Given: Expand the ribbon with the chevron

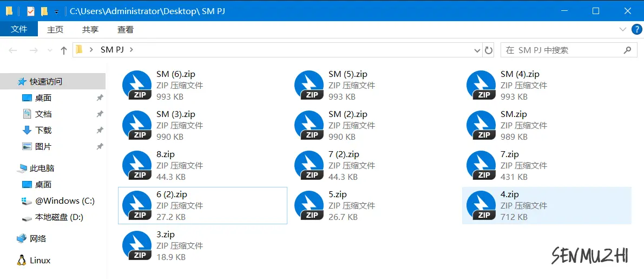Looking at the screenshot, I should pyautogui.click(x=622, y=29).
